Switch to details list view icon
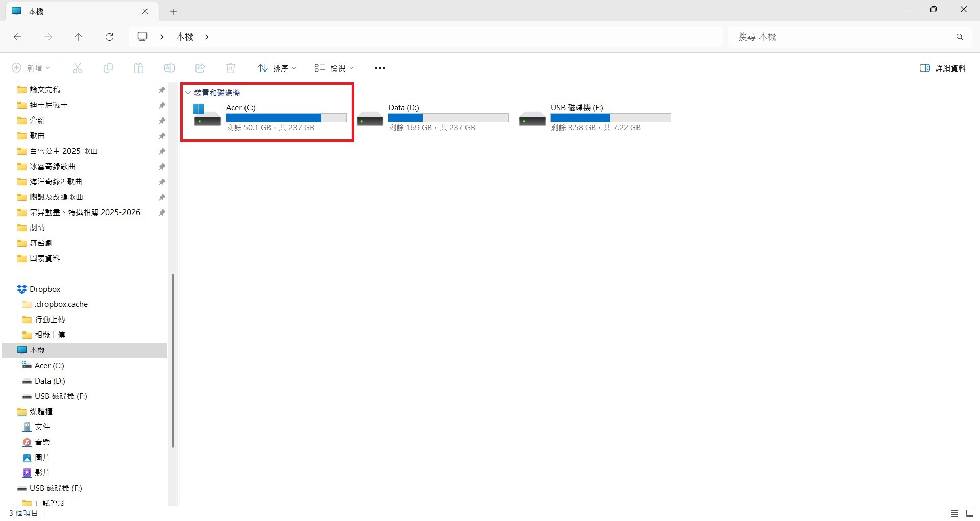980x521 pixels. 954,513
